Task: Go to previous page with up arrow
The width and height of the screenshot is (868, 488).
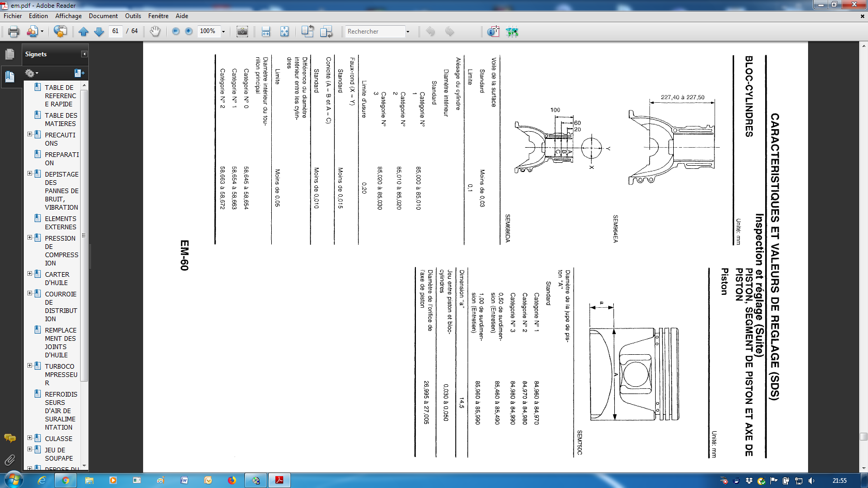Action: tap(84, 32)
